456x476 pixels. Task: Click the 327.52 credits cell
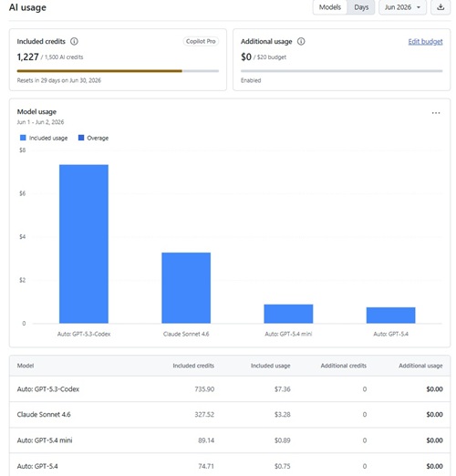coord(204,415)
